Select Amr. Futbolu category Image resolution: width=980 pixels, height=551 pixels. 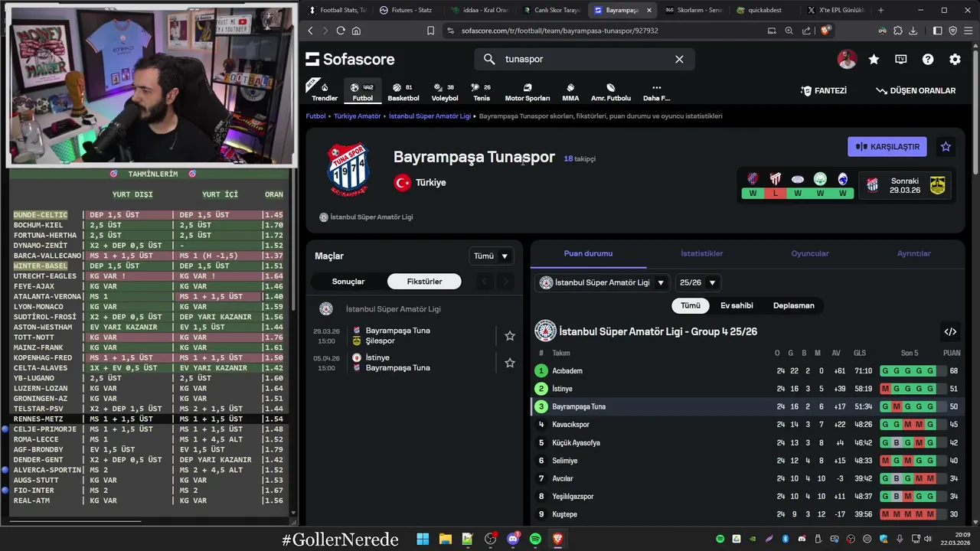point(611,91)
